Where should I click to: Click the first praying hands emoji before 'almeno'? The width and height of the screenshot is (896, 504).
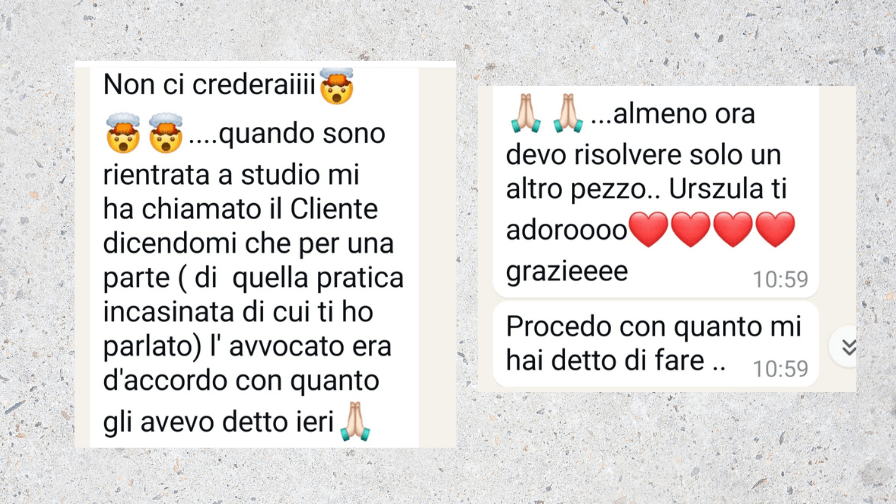pyautogui.click(x=525, y=113)
